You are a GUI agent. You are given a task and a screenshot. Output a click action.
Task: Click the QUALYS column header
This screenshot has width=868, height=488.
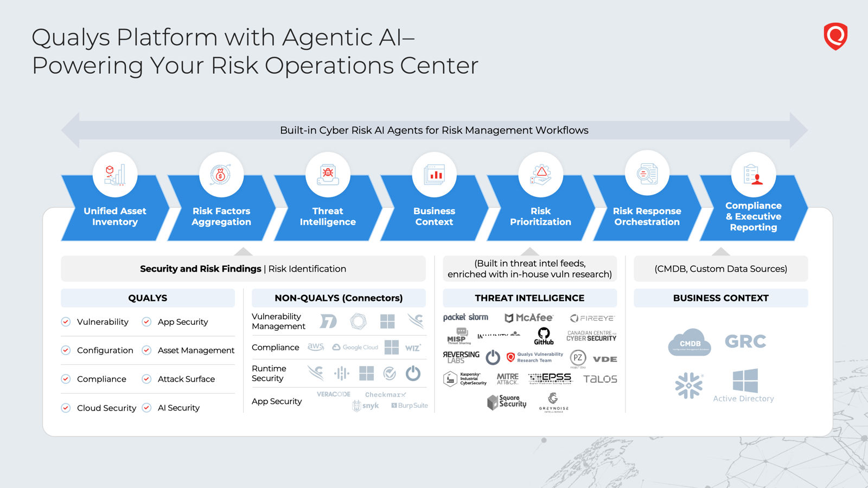coord(148,298)
